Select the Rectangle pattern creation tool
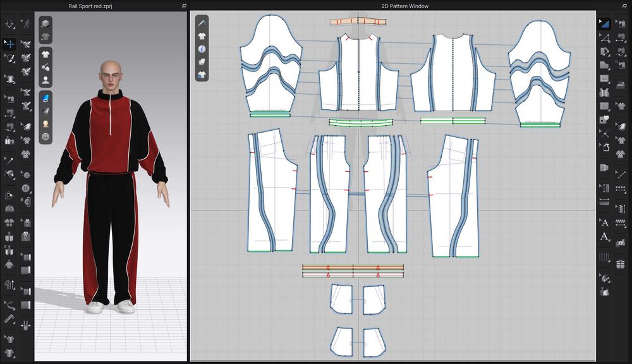632x364 pixels. [604, 78]
